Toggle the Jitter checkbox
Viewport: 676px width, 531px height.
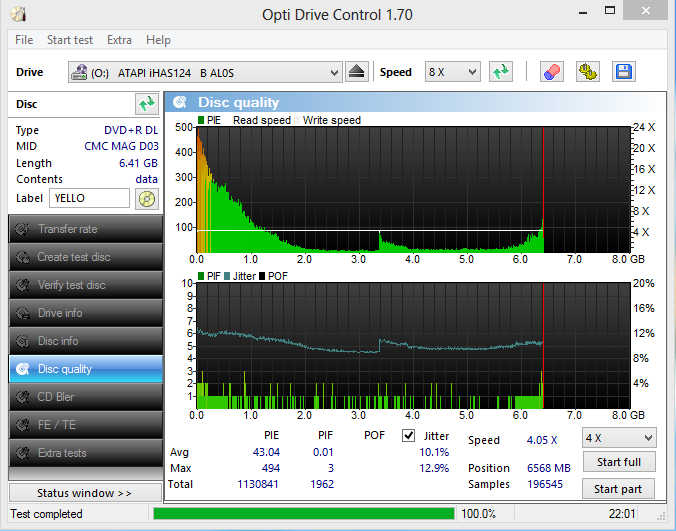pos(408,435)
